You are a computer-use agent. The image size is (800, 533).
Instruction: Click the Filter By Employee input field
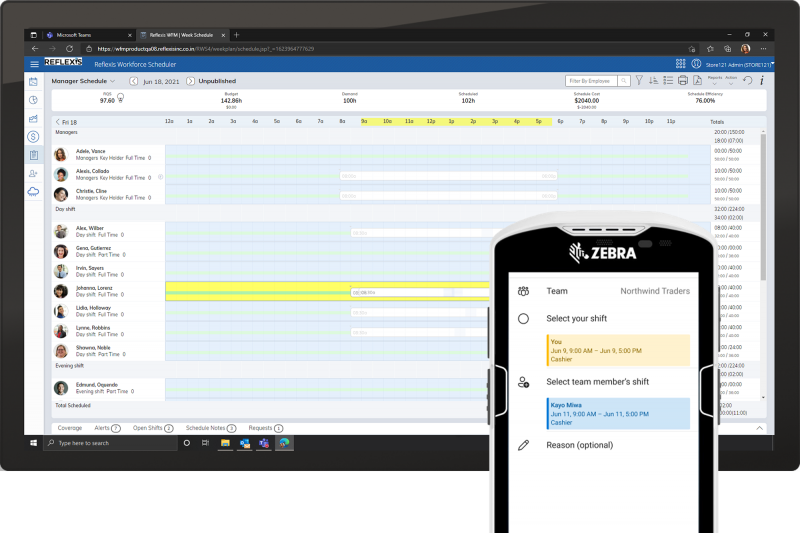[592, 81]
